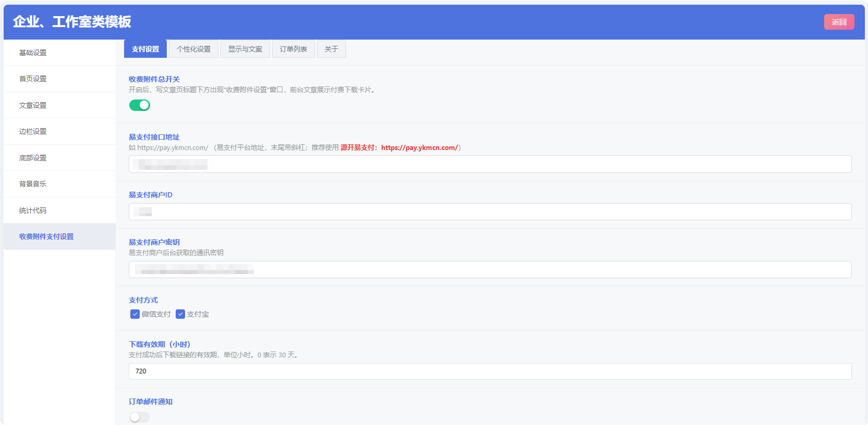Viewport: 868px width, 425px height.
Task: Open 基础设置 in the sidebar
Action: (x=59, y=53)
